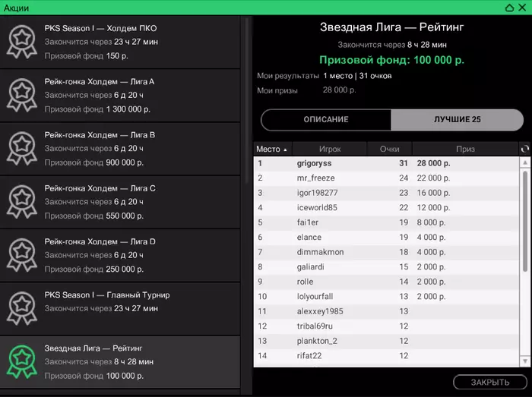Click Призовой фонд 900 000 р. in Лига B
This screenshot has width=532, height=397.
click(94, 163)
